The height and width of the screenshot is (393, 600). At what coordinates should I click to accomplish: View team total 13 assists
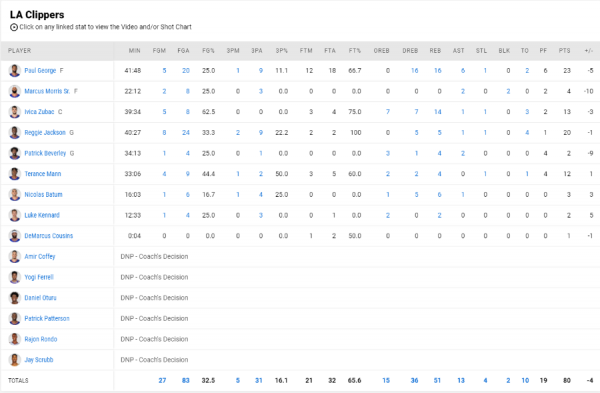[x=461, y=380]
